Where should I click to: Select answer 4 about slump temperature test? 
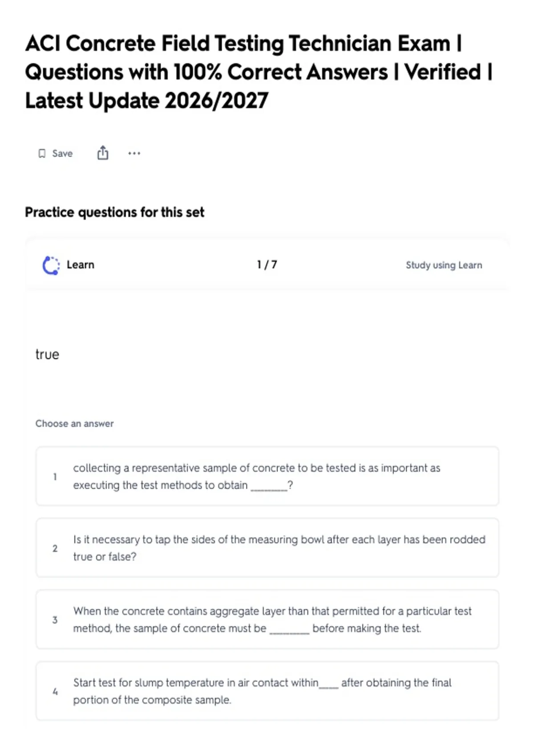[267, 691]
